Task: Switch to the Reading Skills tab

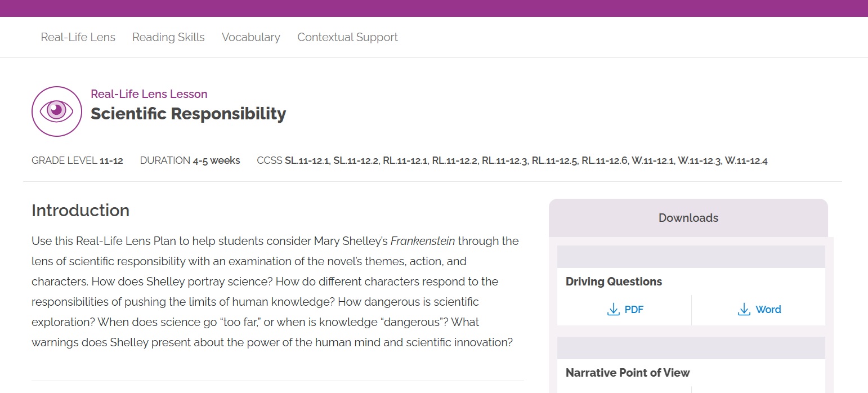Action: (x=168, y=37)
